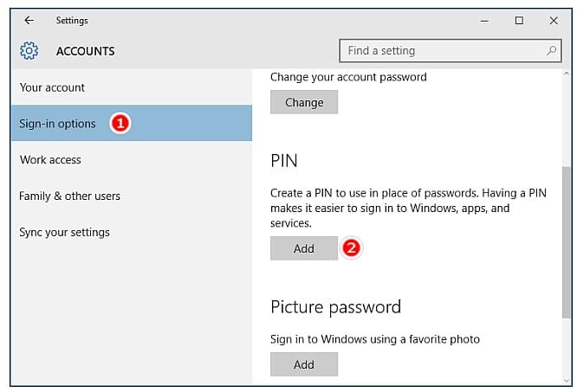Screen dimensions: 577x392
Task: Close the Settings window
Action: [554, 21]
